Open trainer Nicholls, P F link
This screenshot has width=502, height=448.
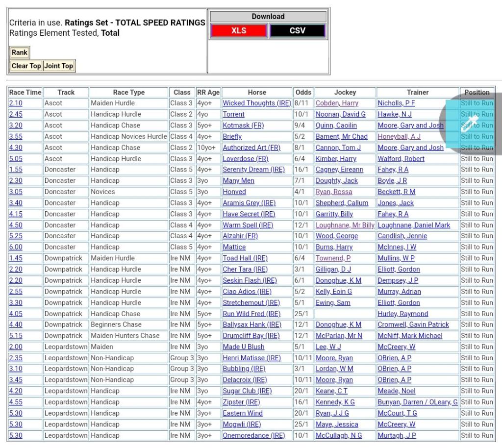[x=396, y=103]
